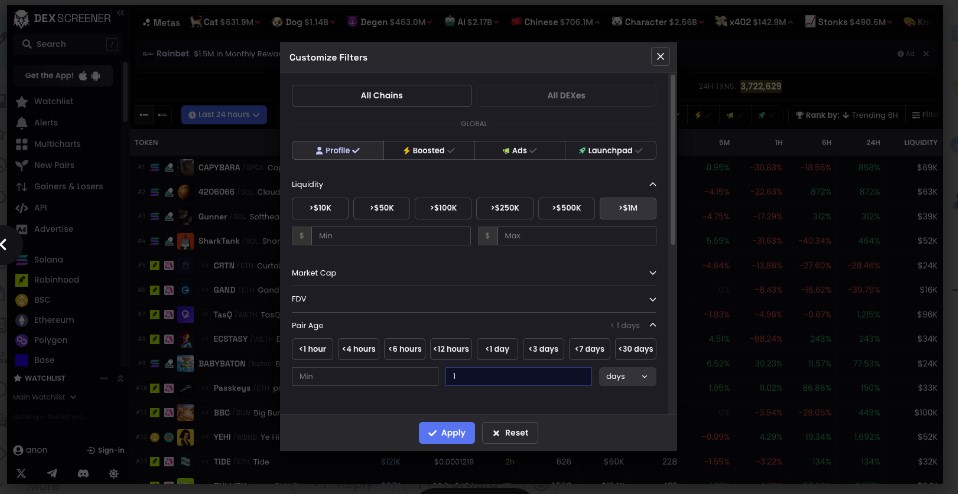Open Main Watchlist dropdown
This screenshot has height=494, width=958.
(45, 398)
